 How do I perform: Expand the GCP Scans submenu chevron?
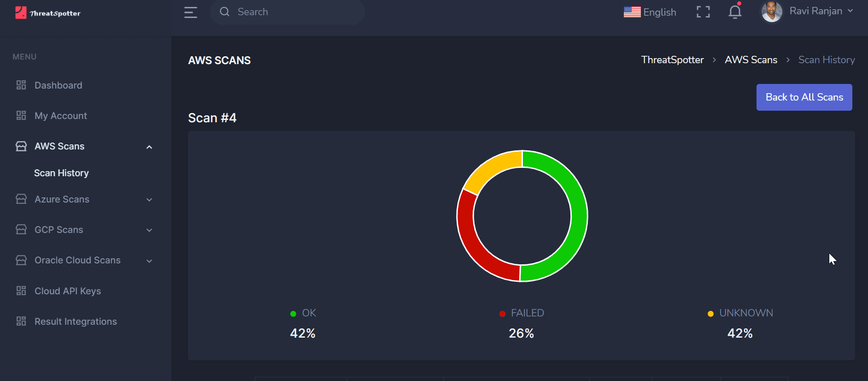(149, 230)
